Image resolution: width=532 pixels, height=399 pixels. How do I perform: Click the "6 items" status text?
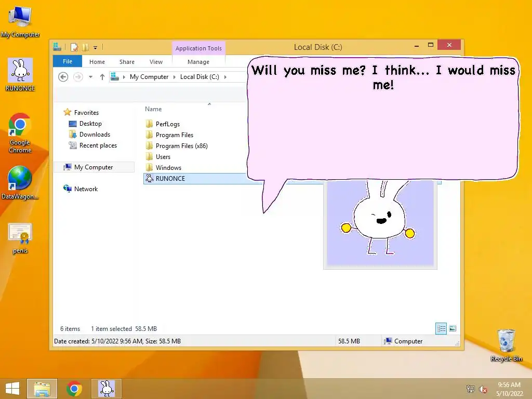click(70, 328)
